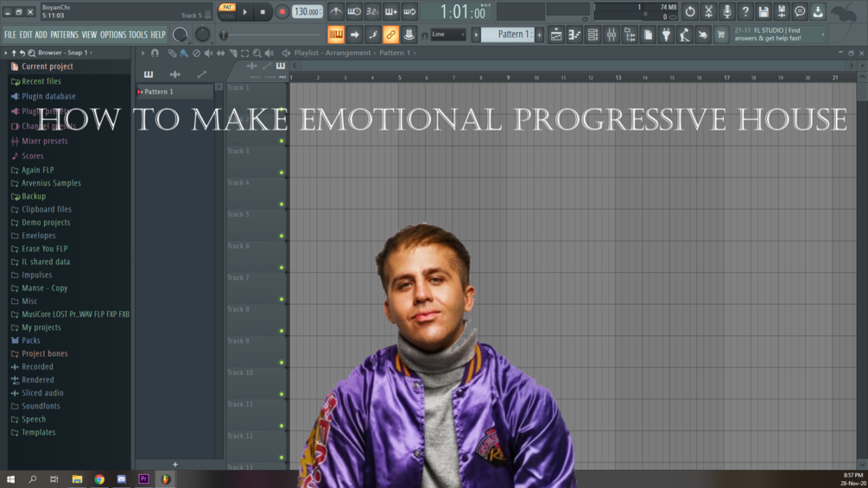Select the playlist Delete tool
The image size is (868, 488).
tap(197, 53)
